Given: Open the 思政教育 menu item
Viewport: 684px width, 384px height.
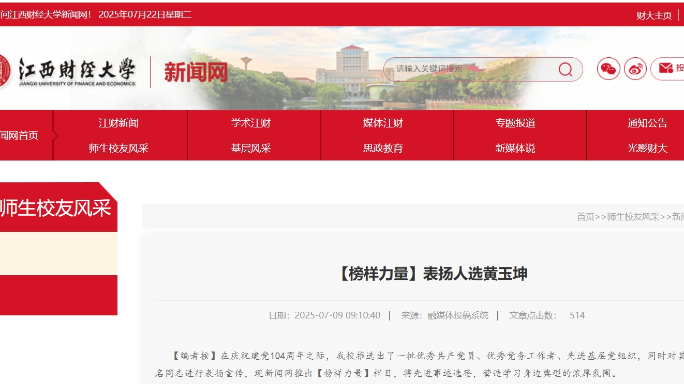Looking at the screenshot, I should pyautogui.click(x=383, y=148).
